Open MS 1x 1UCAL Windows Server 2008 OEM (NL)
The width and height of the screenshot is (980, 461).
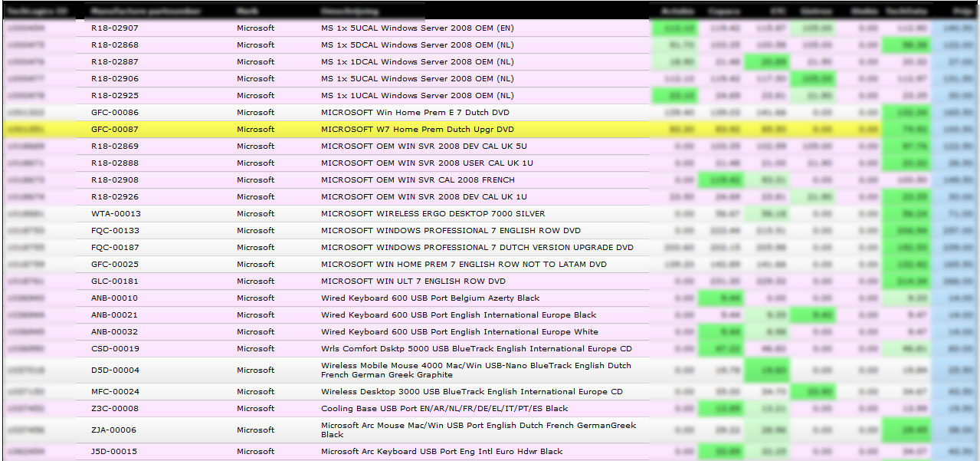click(x=418, y=96)
